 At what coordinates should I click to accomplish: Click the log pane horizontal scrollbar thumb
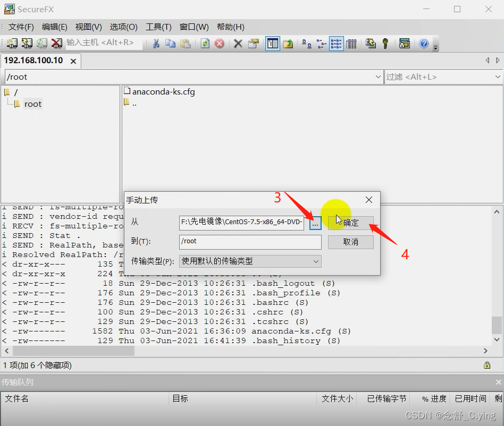point(73,351)
